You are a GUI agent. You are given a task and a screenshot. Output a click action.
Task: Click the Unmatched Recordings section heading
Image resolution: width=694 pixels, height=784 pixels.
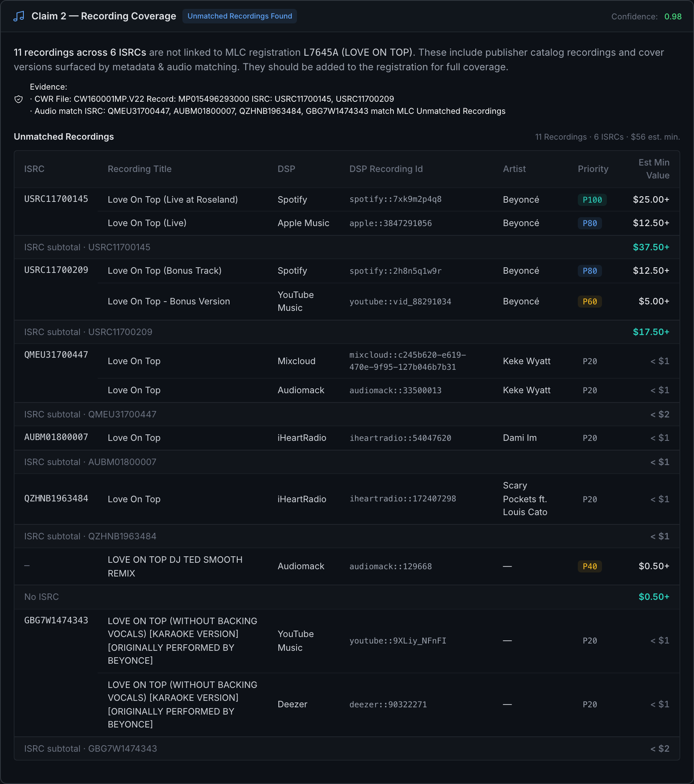64,136
